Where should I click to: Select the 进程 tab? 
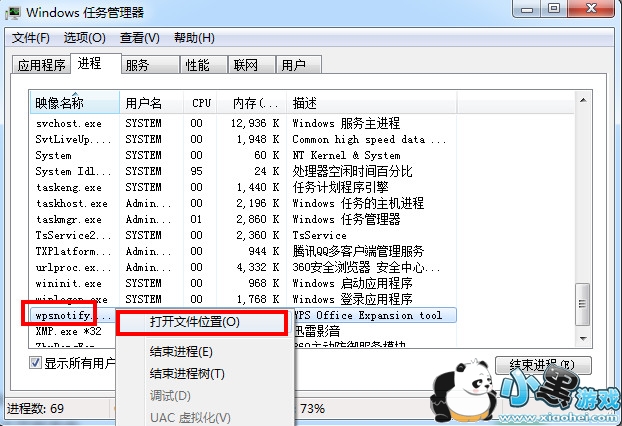pyautogui.click(x=96, y=63)
